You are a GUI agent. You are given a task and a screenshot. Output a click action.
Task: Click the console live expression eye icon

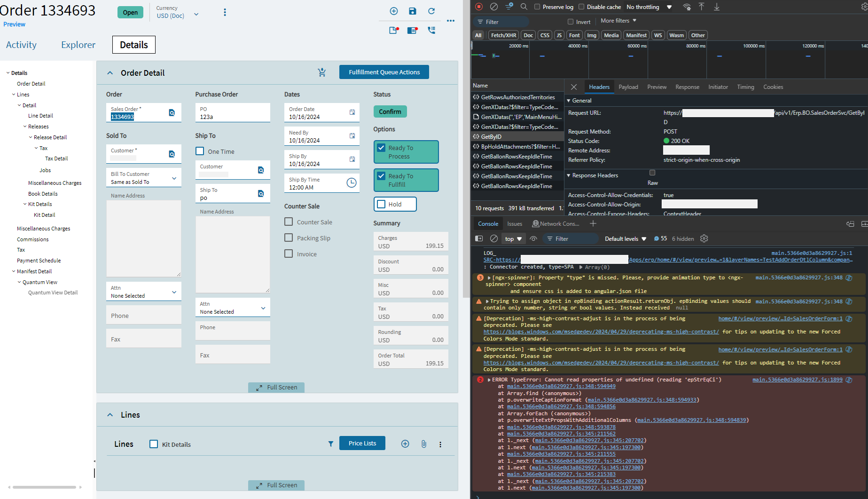coord(533,238)
